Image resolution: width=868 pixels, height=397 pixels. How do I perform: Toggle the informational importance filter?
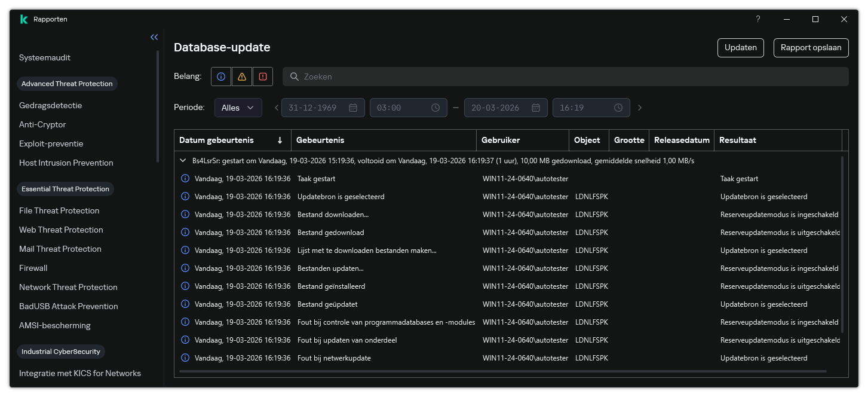(221, 77)
